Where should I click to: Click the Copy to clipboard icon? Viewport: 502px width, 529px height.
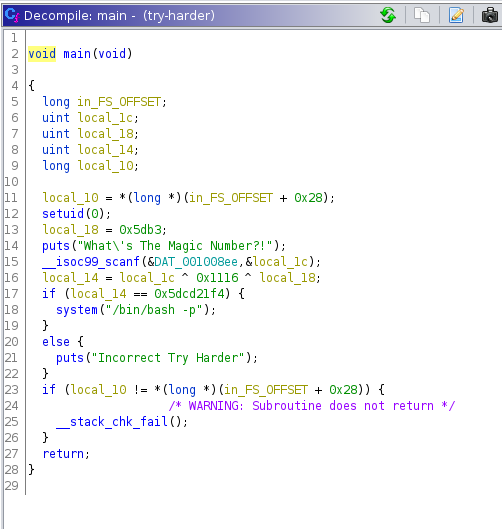(x=422, y=15)
